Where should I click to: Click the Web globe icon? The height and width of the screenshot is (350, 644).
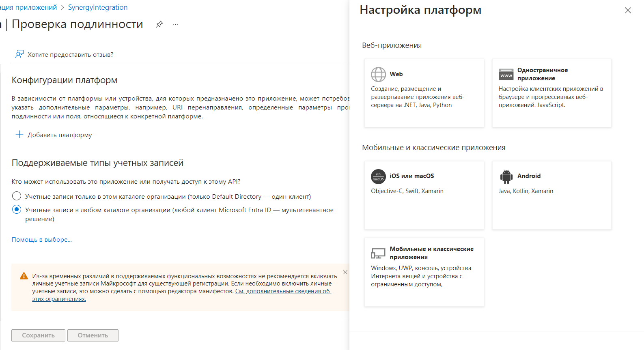[378, 74]
